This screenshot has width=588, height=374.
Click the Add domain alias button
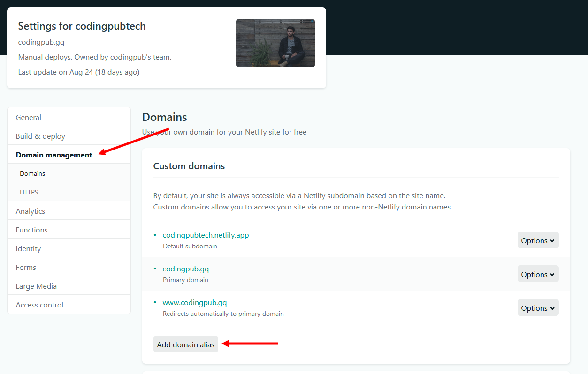tap(186, 344)
